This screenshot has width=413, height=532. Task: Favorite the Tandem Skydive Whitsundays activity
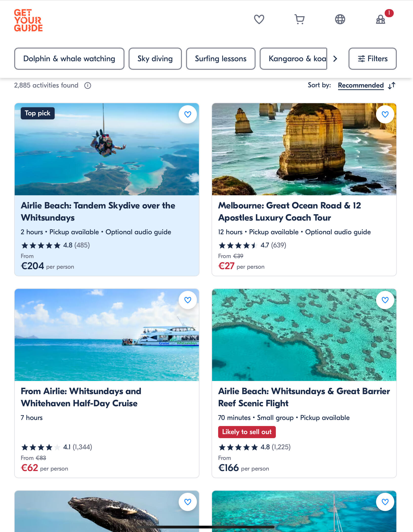point(188,114)
